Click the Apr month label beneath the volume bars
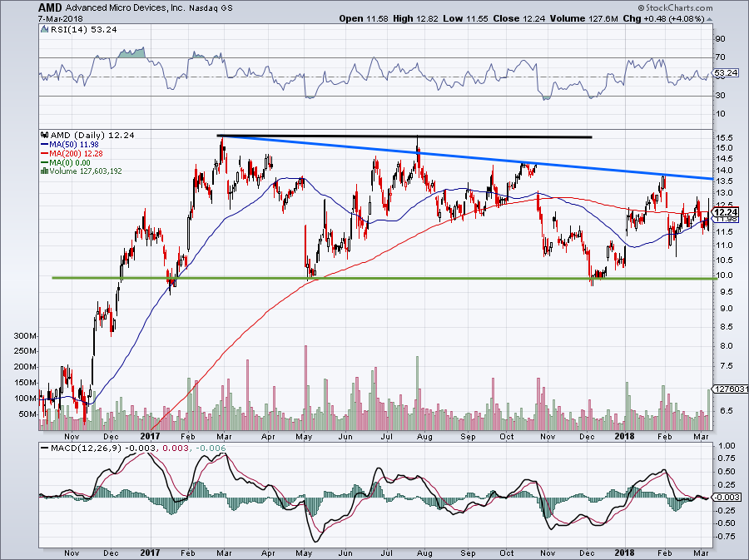This screenshot has height=560, width=749. [268, 436]
